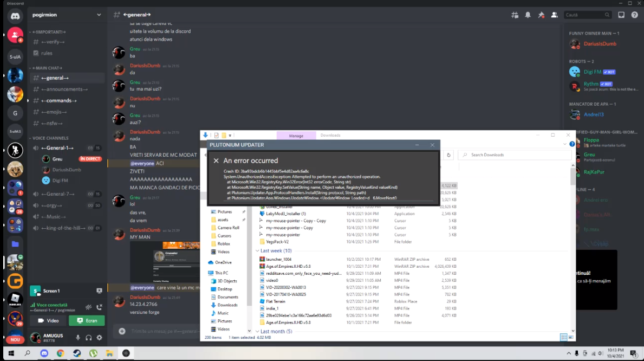
Task: Open the blue folder icon in server list
Action: point(15,244)
